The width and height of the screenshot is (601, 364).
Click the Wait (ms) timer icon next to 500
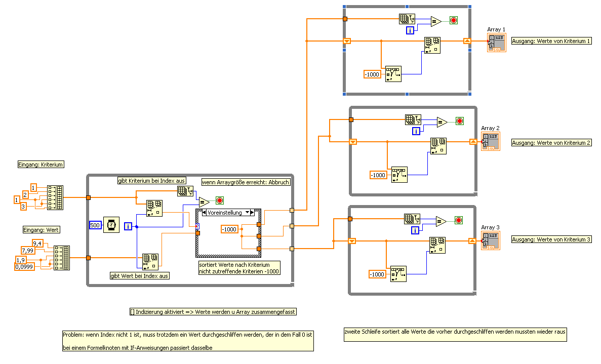tap(111, 225)
